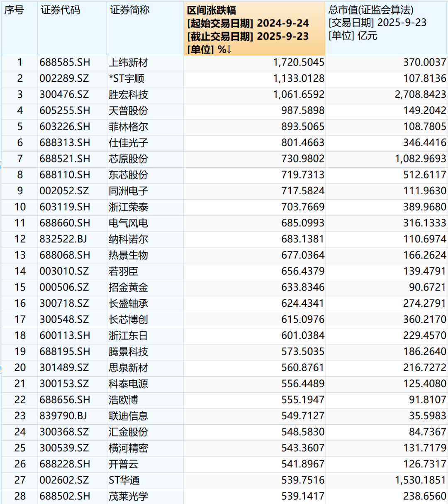Select stock name 浙江荣泰
The width and height of the screenshot is (448, 504).
128,207
